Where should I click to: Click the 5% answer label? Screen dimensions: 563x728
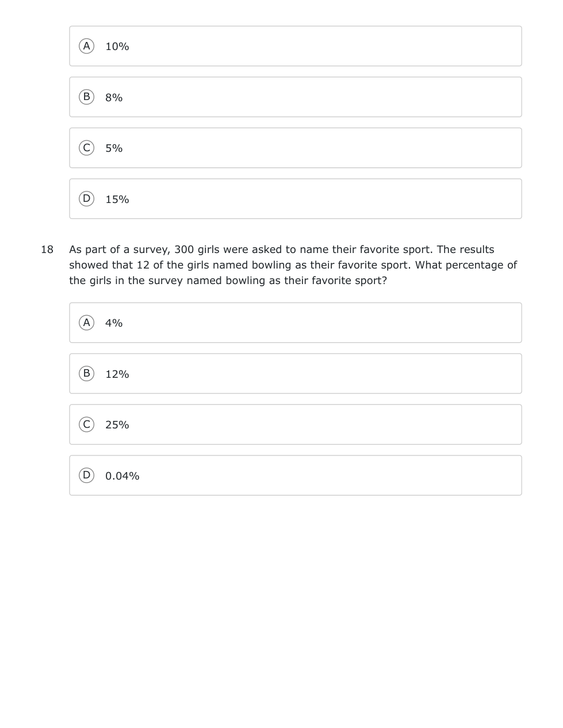point(114,148)
